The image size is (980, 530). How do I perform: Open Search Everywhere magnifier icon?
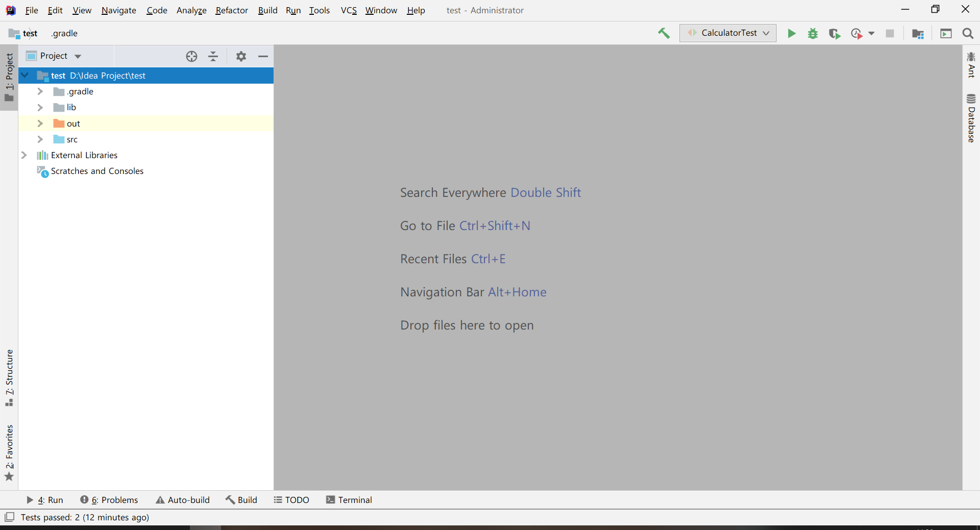coord(968,33)
